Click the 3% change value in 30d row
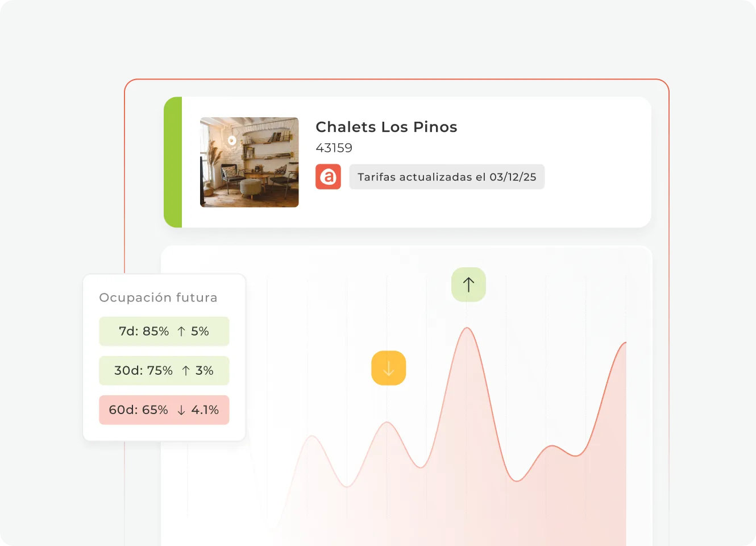Viewport: 756px width, 546px height. pos(205,371)
